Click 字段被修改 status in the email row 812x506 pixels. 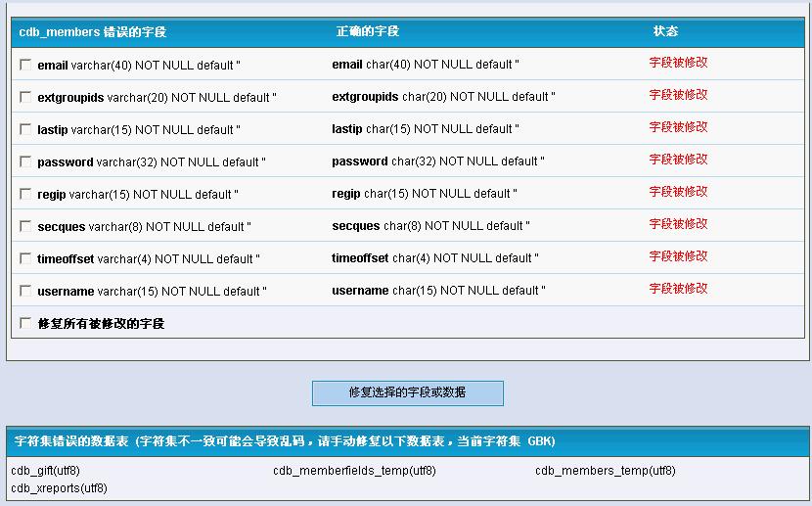[x=678, y=63]
